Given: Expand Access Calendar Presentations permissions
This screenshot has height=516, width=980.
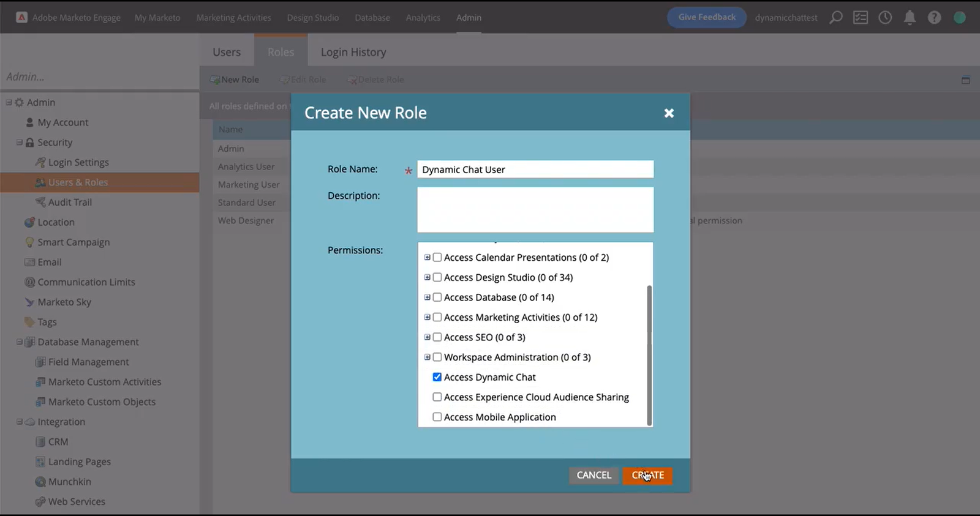Looking at the screenshot, I should 428,258.
